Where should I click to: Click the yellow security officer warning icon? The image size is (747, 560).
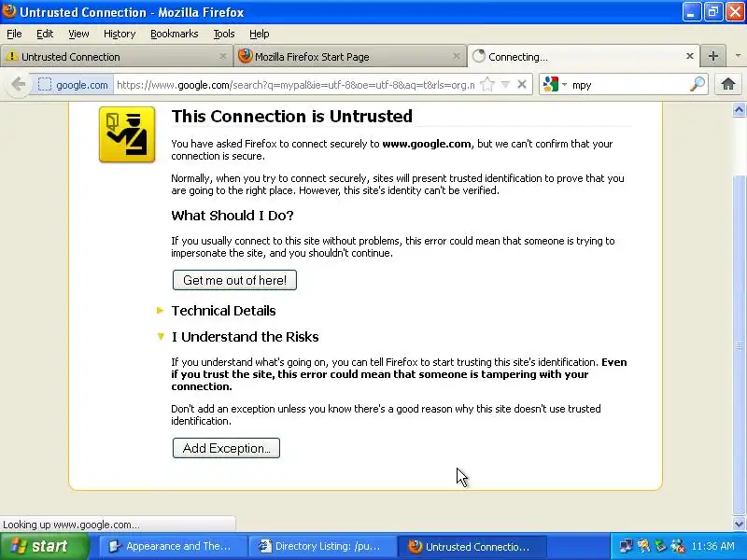pos(127,134)
